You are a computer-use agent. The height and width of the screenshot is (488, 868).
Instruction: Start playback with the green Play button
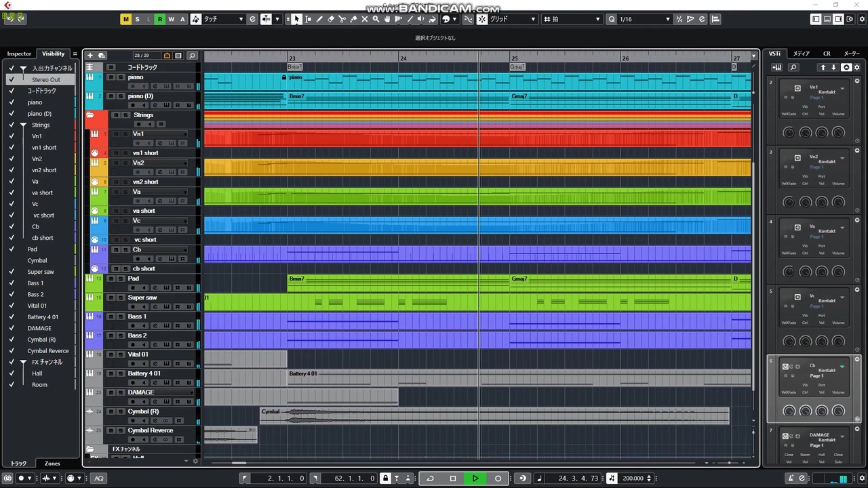[x=475, y=478]
